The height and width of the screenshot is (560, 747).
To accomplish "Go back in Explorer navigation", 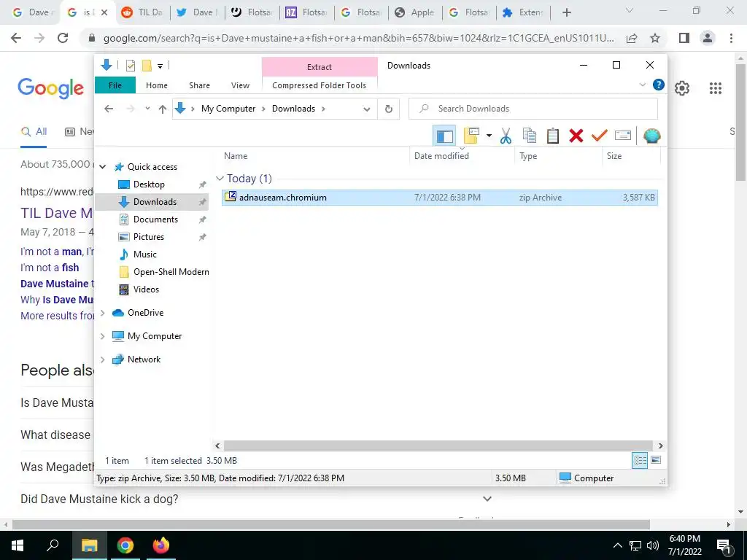I will click(x=109, y=109).
